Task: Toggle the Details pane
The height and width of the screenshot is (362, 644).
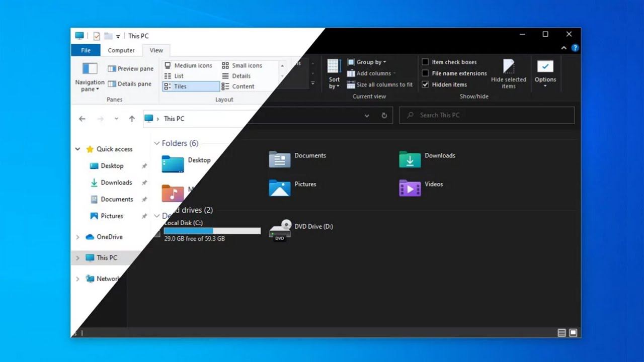Action: tap(130, 84)
